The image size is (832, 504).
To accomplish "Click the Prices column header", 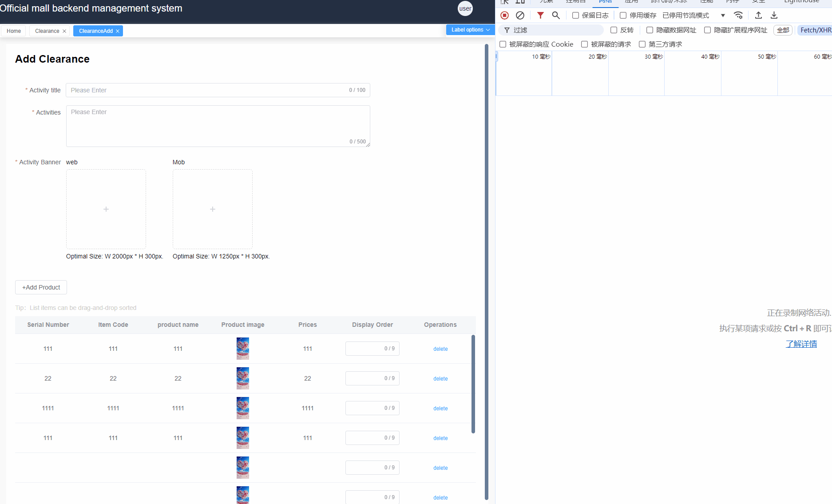I will (308, 325).
